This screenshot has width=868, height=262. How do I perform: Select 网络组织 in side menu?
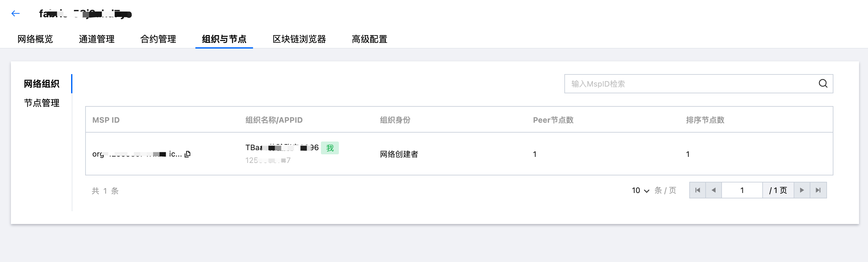tap(41, 84)
